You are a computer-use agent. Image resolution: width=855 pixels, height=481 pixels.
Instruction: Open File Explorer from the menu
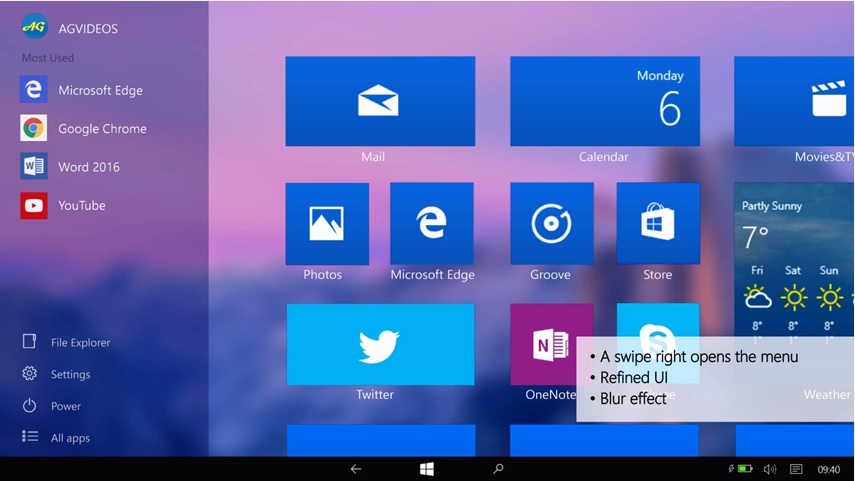pyautogui.click(x=66, y=342)
